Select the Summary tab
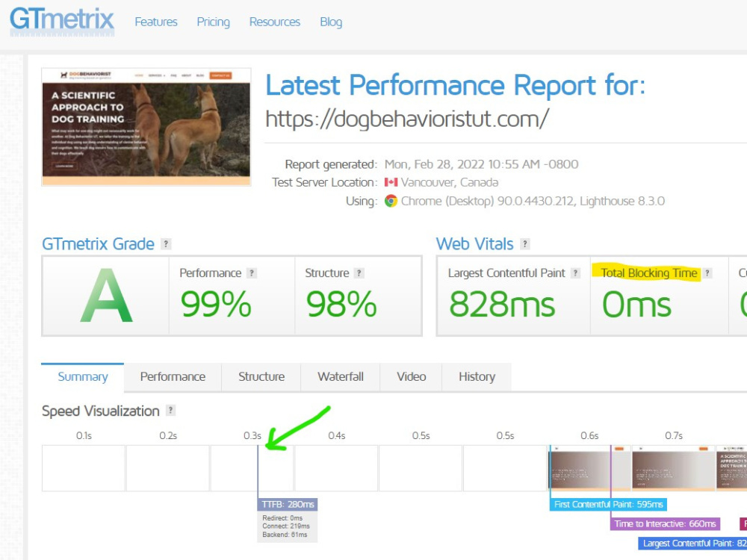 83,376
